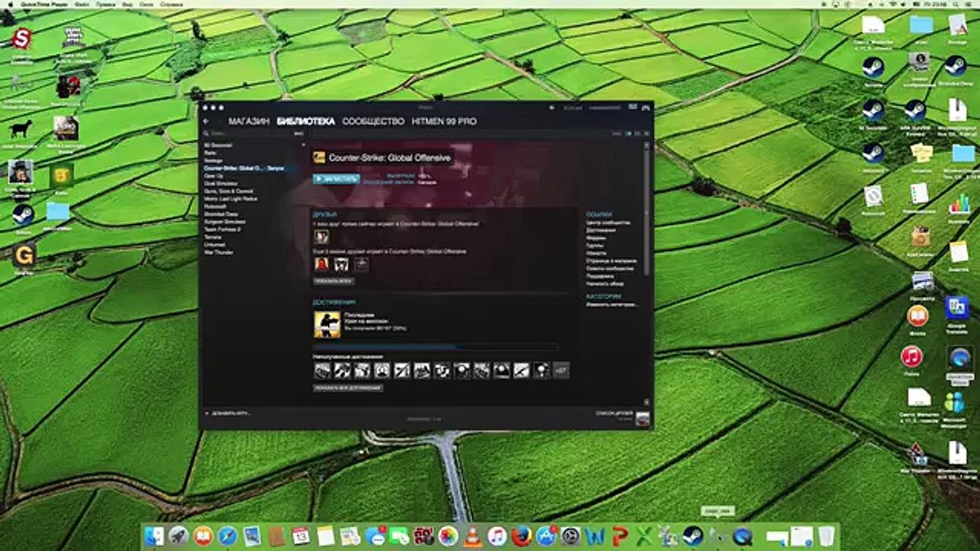Select Stranded Deep in the game list
The height and width of the screenshot is (551, 980).
tap(220, 214)
